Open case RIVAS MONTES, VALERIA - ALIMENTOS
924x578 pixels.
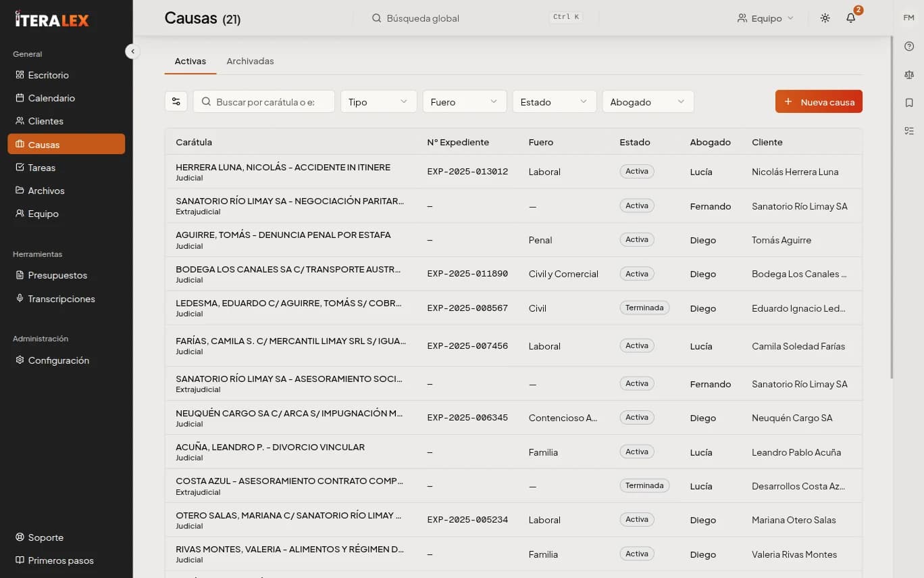pos(290,549)
